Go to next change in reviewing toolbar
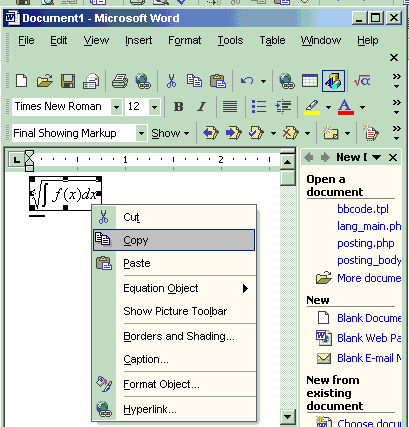The image size is (409, 427). 234,133
